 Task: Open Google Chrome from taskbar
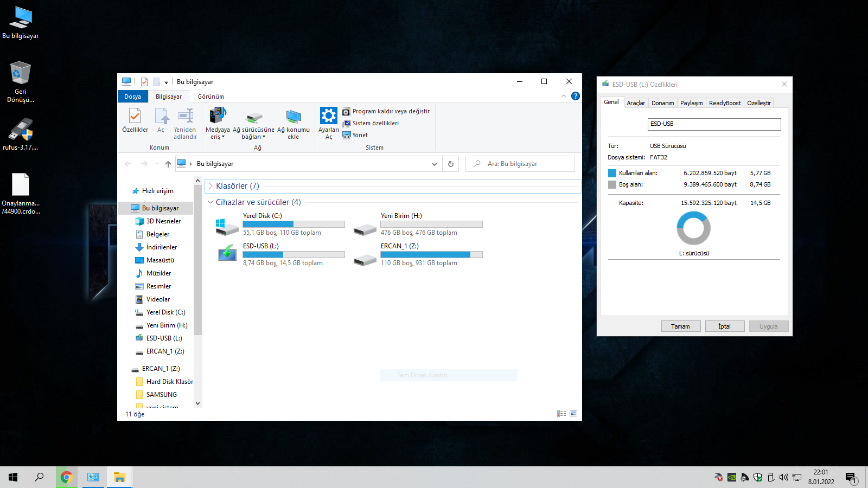(67, 477)
